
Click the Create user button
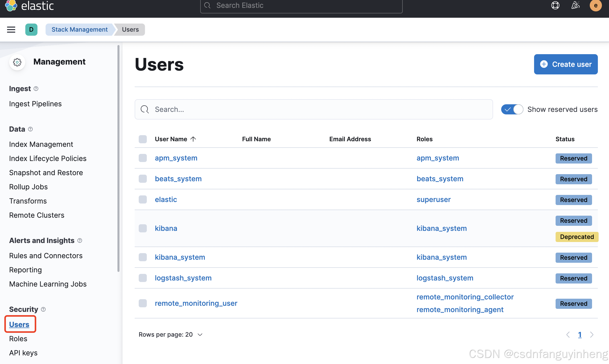coord(566,64)
